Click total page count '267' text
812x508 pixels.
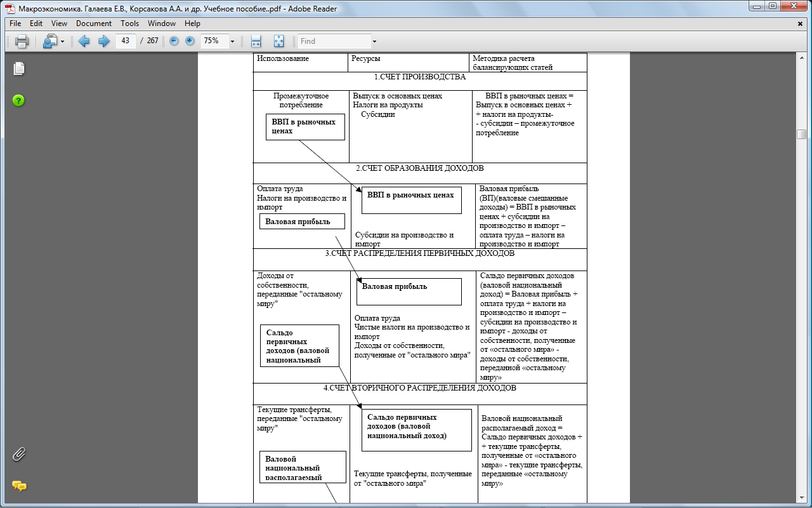tap(153, 41)
